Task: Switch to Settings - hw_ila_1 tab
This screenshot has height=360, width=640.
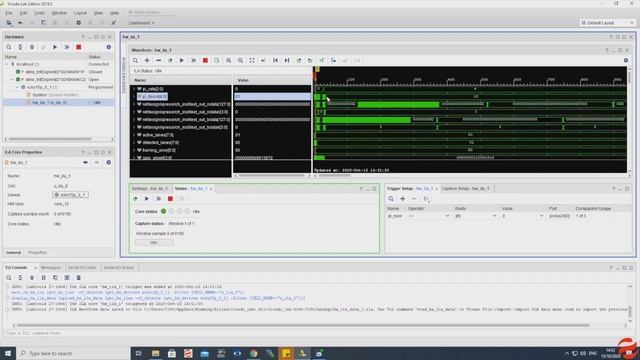Action: (x=150, y=189)
